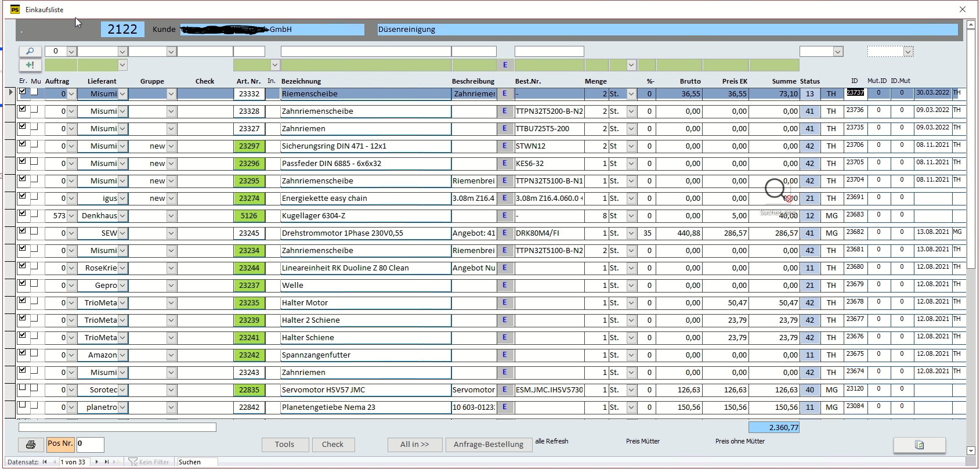This screenshot has width=980, height=469.
Task: Click E button in Servomotor HSV57 JMC row
Action: point(505,389)
